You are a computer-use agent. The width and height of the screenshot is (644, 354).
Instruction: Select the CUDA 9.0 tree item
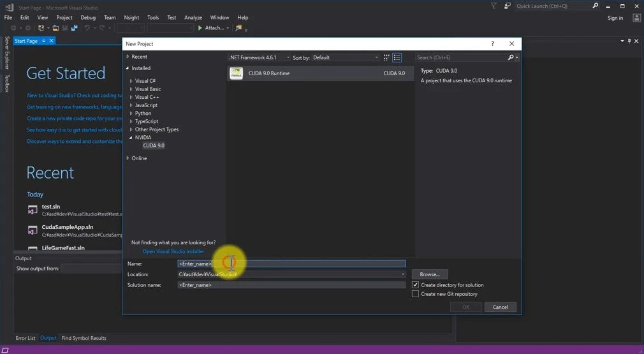pyautogui.click(x=154, y=145)
